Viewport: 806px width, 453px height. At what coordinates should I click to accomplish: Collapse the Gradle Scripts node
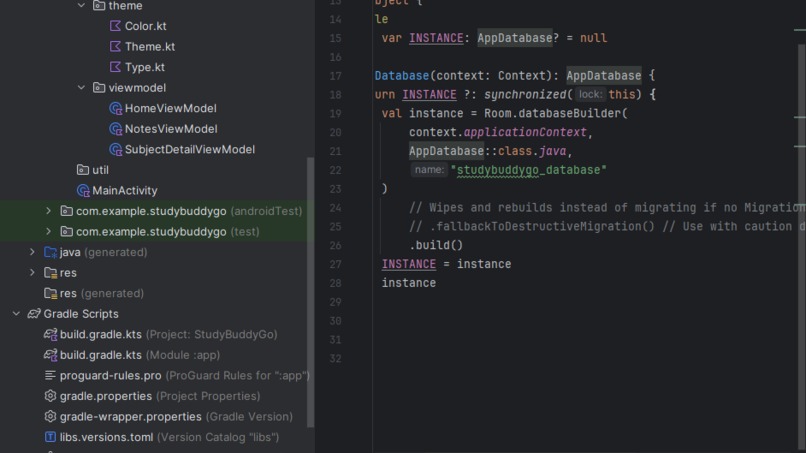point(16,314)
